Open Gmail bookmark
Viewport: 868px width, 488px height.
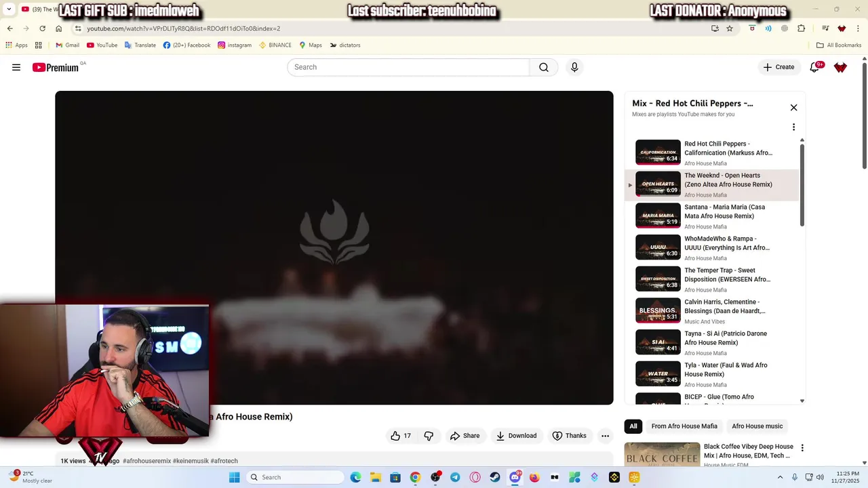click(67, 45)
